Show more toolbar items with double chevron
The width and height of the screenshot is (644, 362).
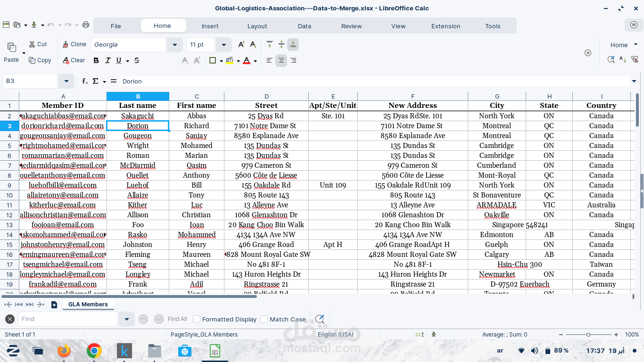click(x=588, y=53)
